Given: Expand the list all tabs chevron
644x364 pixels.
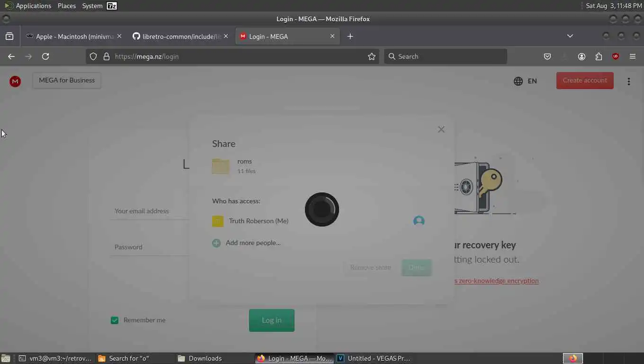Looking at the screenshot, I should click(570, 36).
